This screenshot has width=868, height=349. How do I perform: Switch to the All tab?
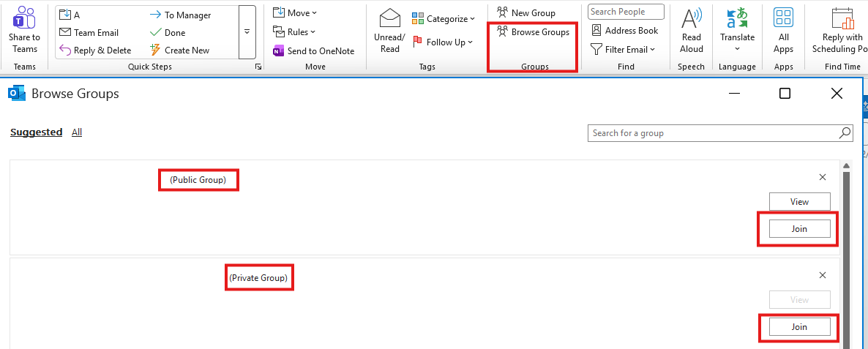point(77,132)
